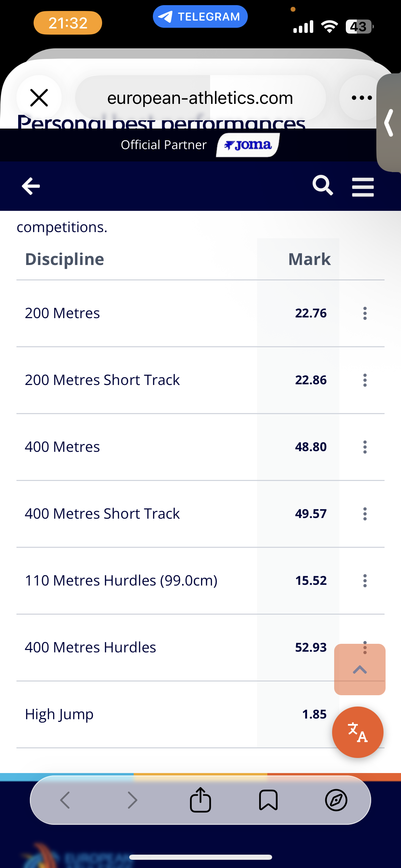Open in Safari via compass icon
401x868 pixels.
tap(336, 800)
